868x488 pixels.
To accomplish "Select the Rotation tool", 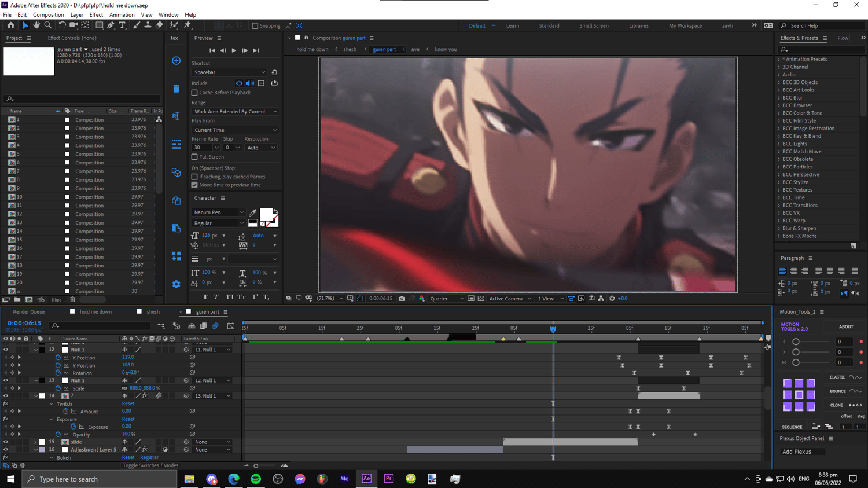I will click(62, 25).
